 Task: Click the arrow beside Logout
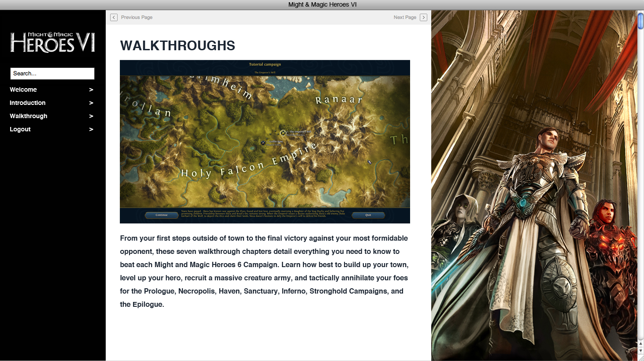point(91,129)
